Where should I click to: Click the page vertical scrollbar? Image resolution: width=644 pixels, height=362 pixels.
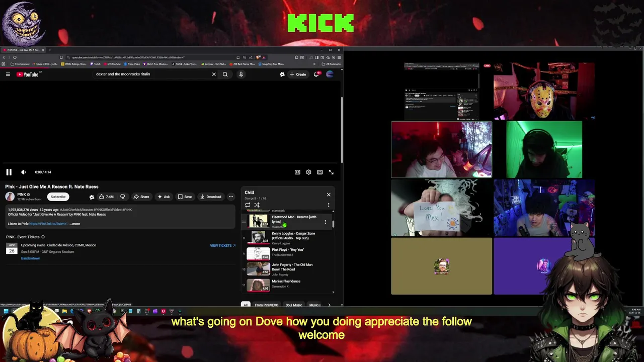pos(342,130)
